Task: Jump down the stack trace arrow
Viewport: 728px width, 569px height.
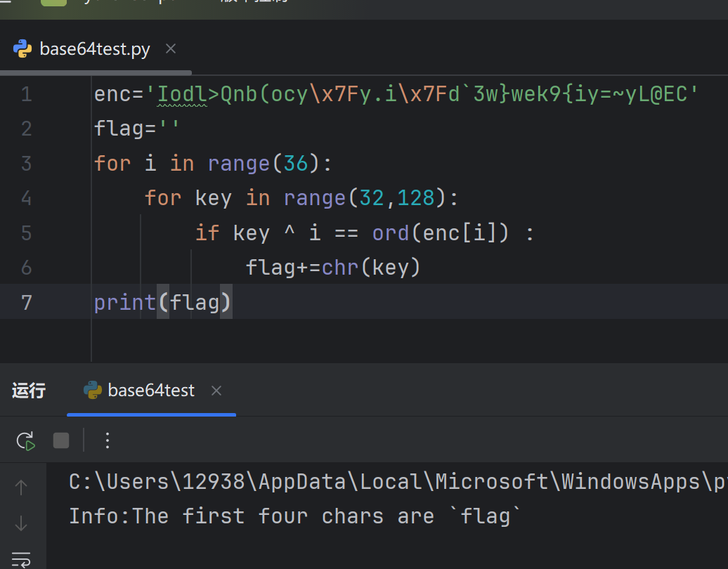Action: 21,523
